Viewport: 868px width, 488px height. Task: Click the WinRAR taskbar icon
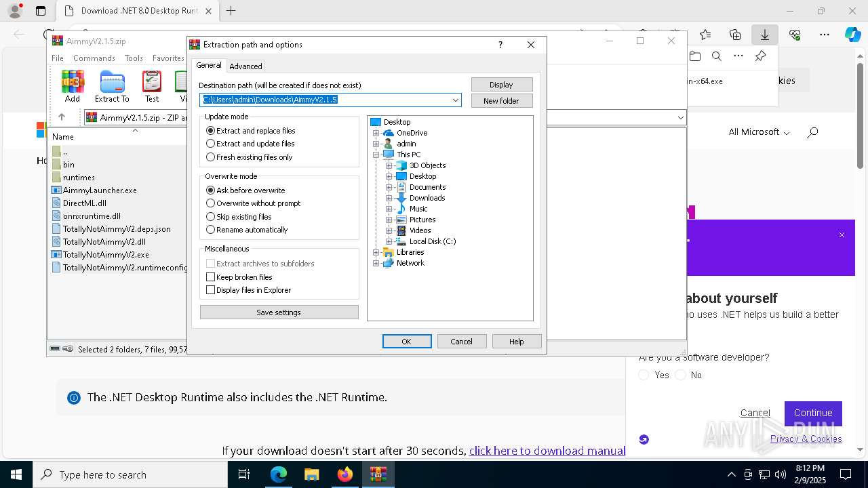[x=378, y=474]
